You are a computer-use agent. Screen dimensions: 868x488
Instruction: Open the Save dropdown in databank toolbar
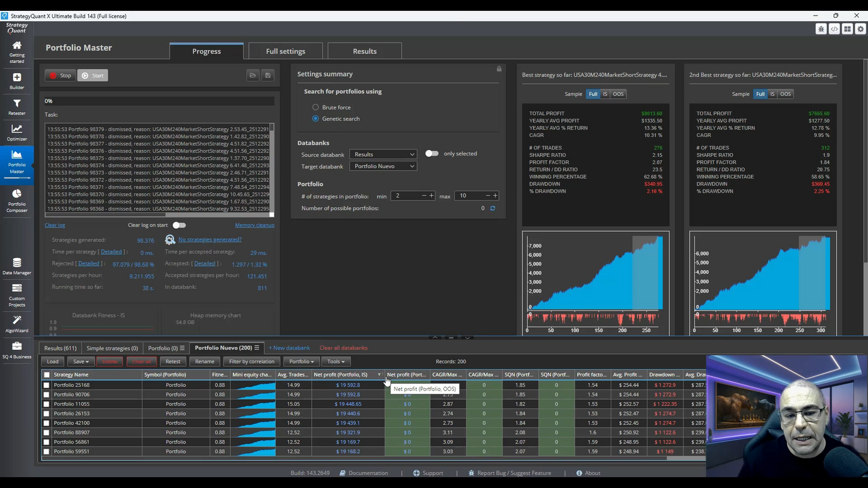click(x=80, y=362)
